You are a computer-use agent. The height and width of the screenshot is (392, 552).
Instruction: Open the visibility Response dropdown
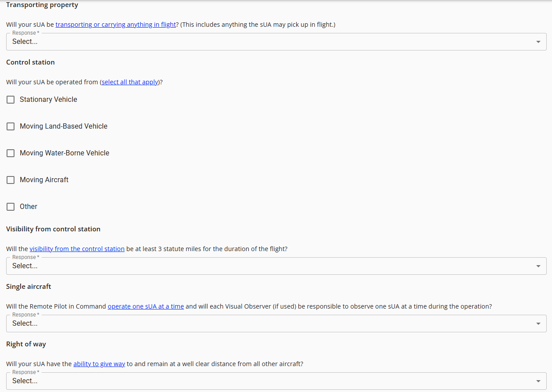(276, 266)
